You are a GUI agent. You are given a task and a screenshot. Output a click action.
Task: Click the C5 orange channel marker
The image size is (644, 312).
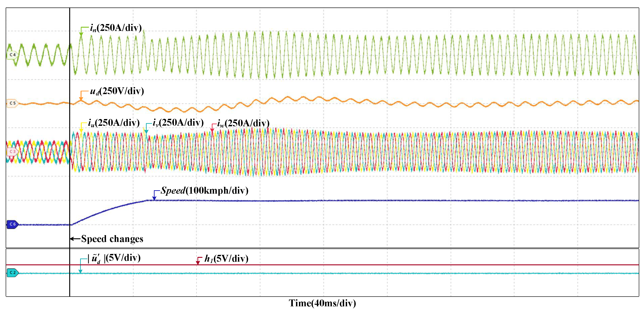(x=12, y=103)
